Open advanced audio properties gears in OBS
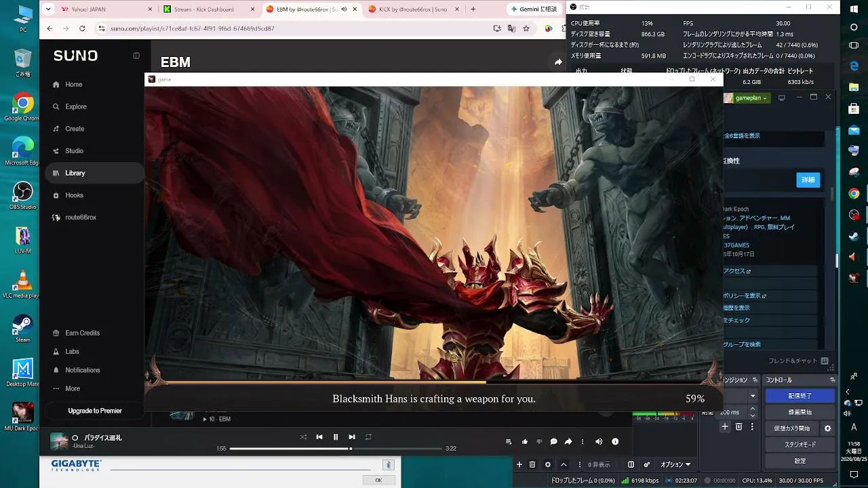The image size is (868, 488). 647,465
